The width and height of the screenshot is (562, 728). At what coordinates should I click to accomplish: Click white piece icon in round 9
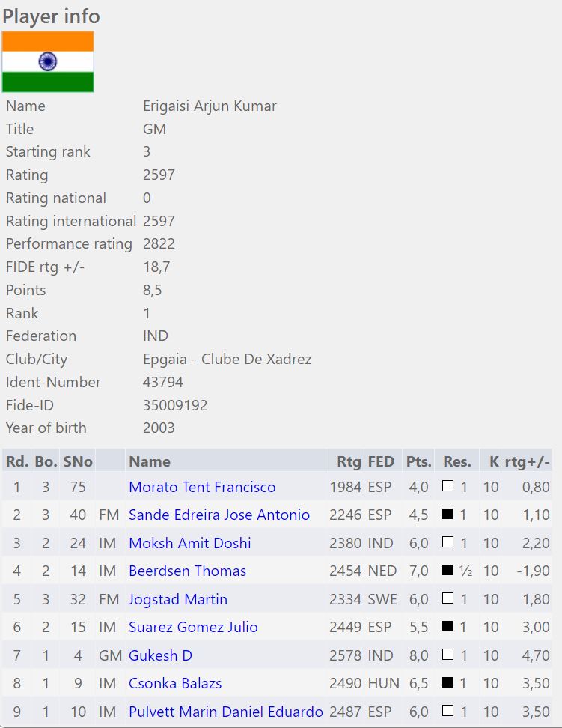click(448, 712)
